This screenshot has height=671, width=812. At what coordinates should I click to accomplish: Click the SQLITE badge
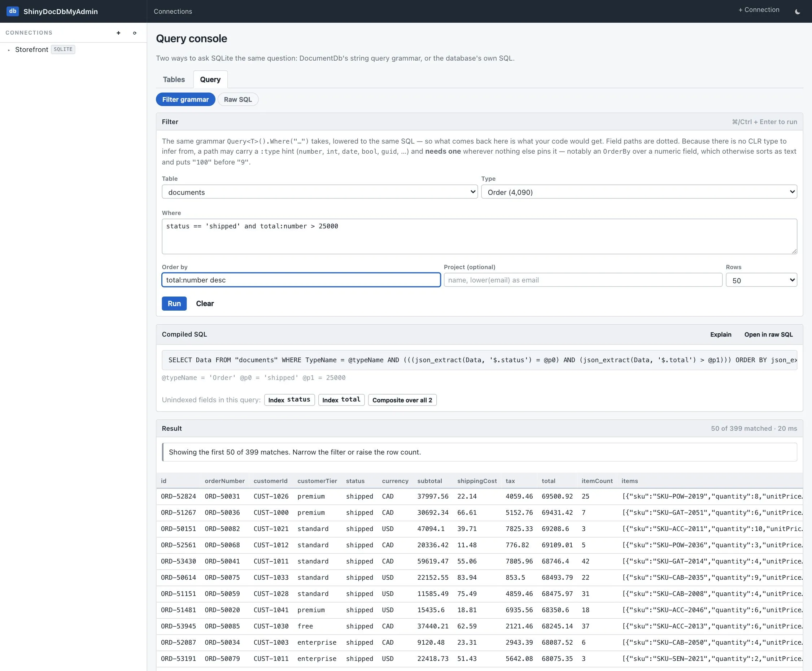click(63, 49)
